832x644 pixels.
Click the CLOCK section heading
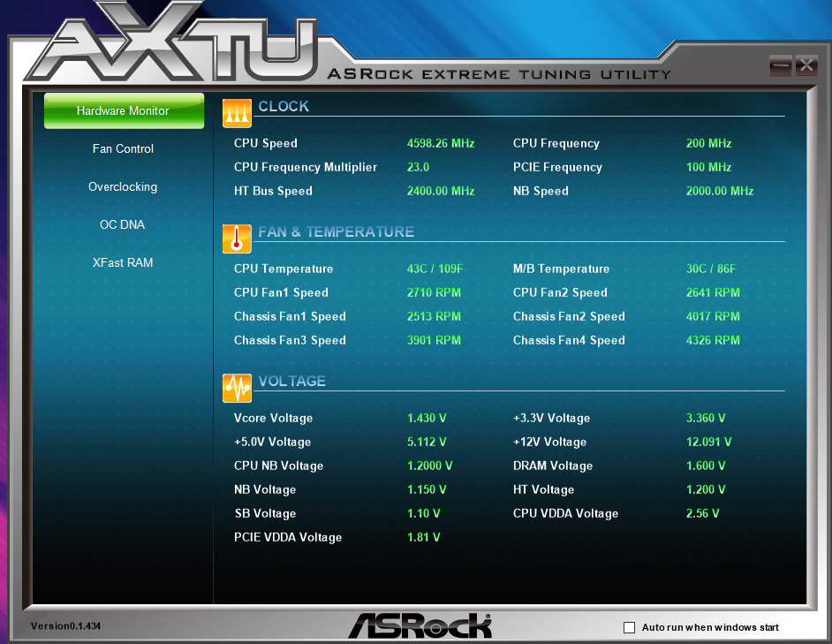(284, 106)
